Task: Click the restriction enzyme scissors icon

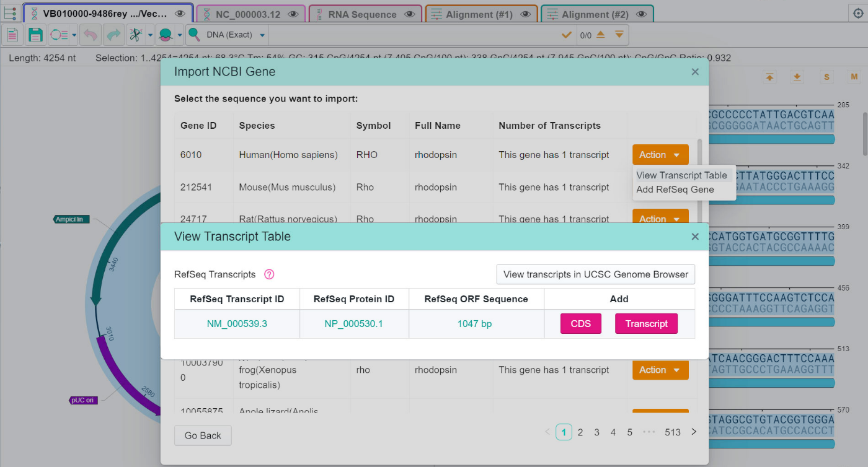Action: pyautogui.click(x=135, y=35)
